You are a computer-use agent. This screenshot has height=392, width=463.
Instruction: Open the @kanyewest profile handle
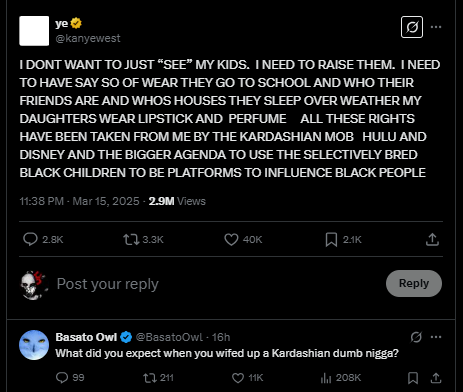[88, 38]
